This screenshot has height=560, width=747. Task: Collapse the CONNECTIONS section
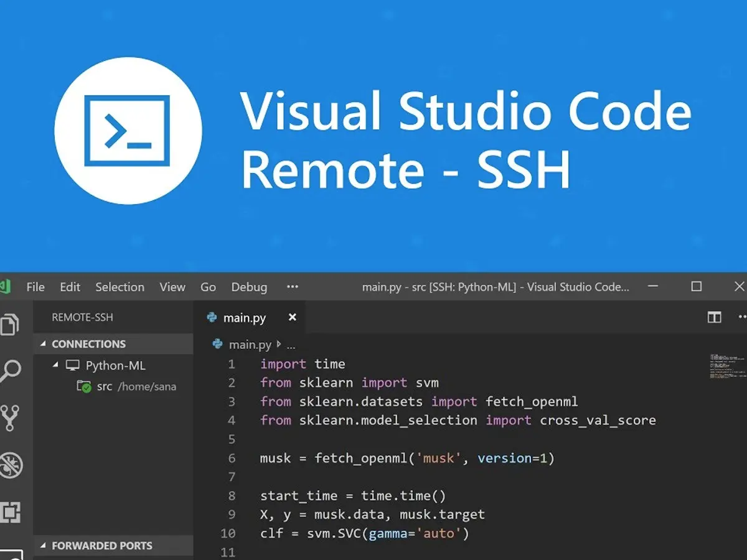point(44,344)
